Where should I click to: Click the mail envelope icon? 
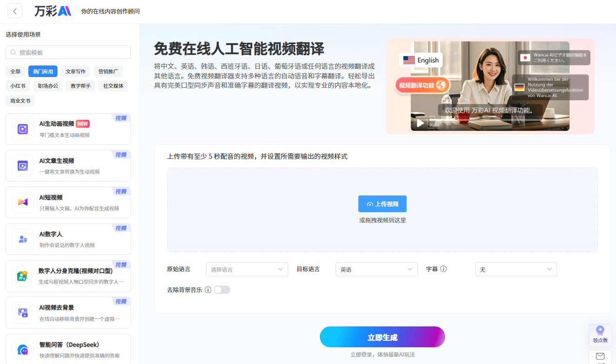(600, 357)
